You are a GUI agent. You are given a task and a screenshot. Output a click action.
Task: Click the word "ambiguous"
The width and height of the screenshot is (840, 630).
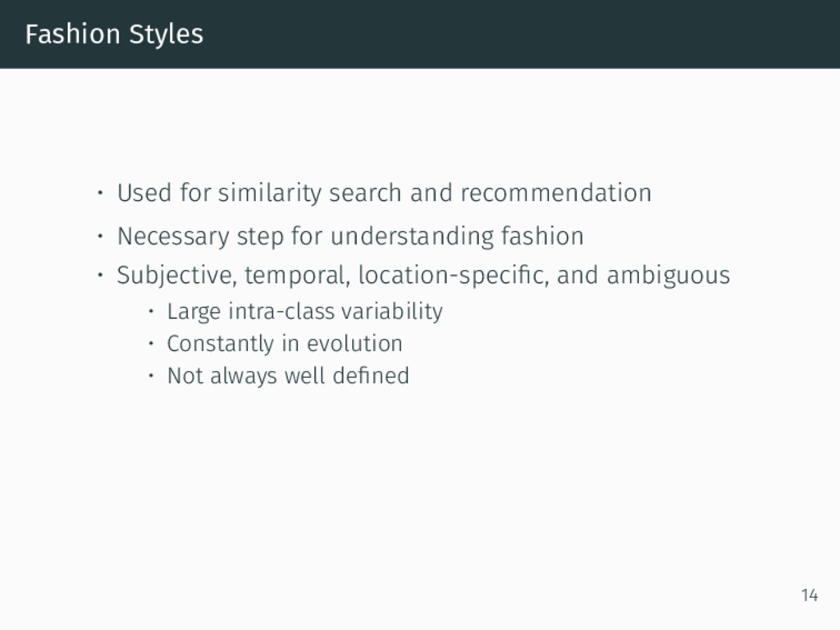pyautogui.click(x=668, y=275)
